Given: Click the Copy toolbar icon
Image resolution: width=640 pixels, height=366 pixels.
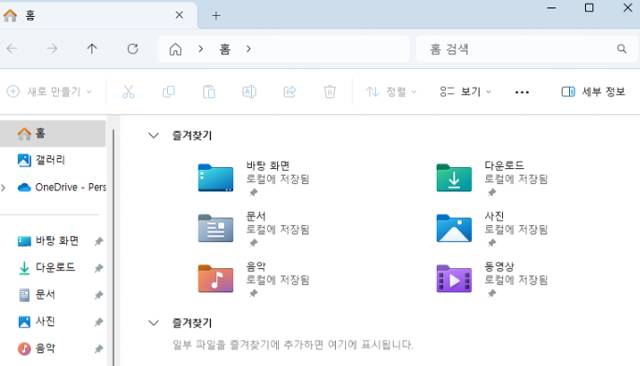Looking at the screenshot, I should point(169,92).
